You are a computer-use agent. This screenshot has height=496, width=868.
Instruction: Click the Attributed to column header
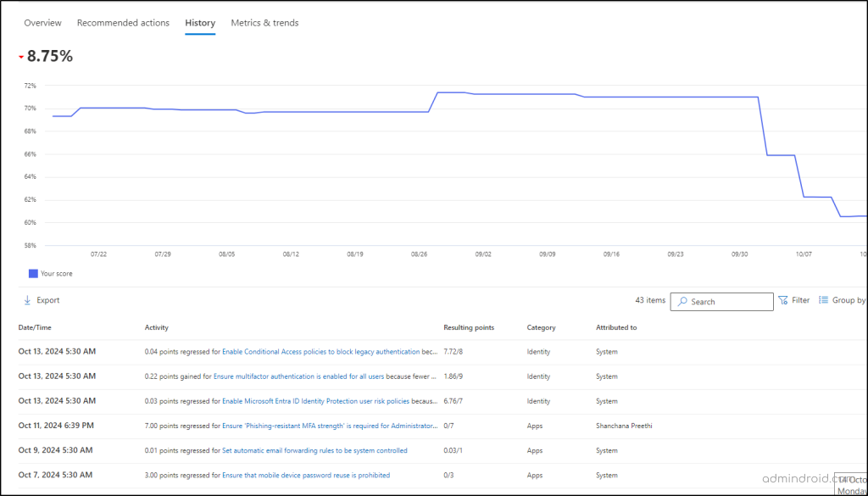click(616, 327)
